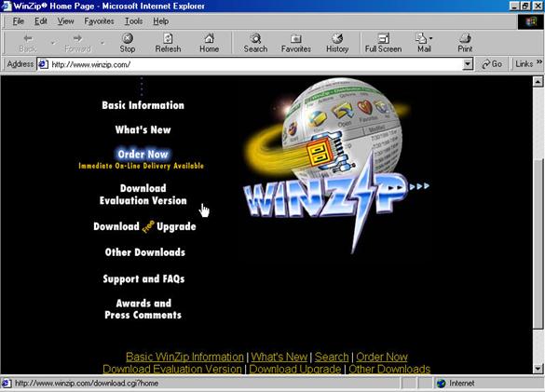Show browsing History from toolbar
The width and height of the screenshot is (545, 392).
[337, 43]
